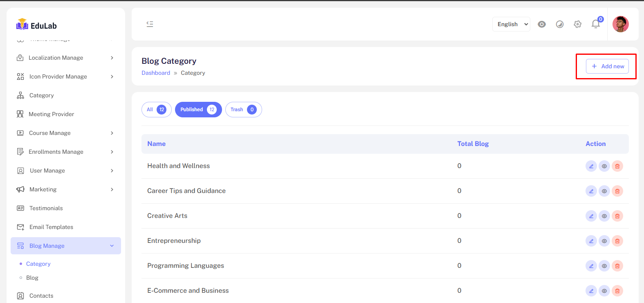Delete the Creative Arts category
Viewport: 644px width, 303px height.
pos(617,216)
